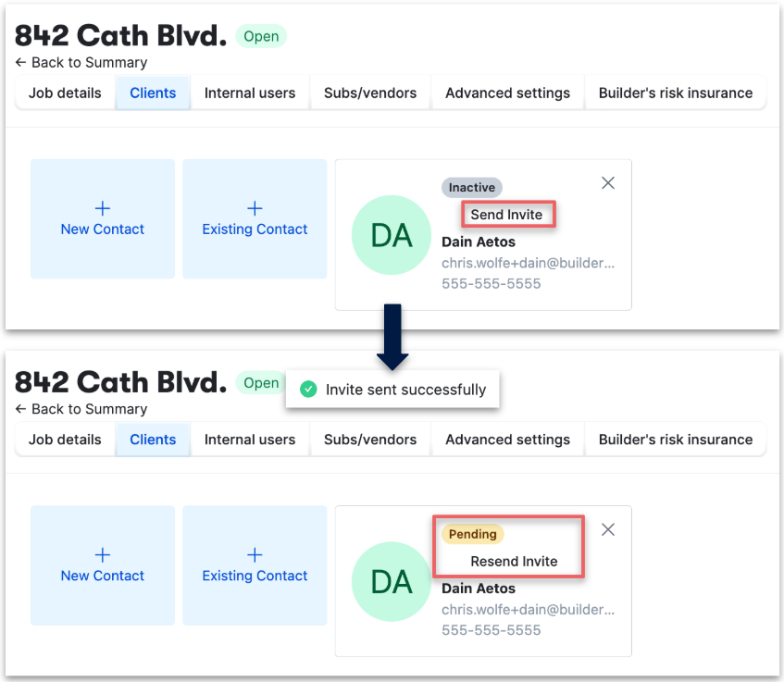Click 842 Cath Blvd. heading in bottom panel
This screenshot has height=682, width=784.
point(120,382)
